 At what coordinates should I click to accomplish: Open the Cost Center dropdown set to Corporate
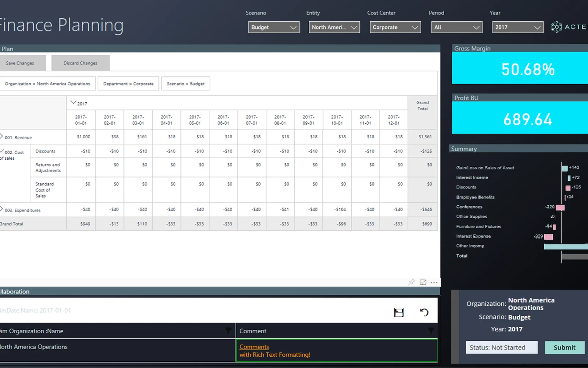395,27
